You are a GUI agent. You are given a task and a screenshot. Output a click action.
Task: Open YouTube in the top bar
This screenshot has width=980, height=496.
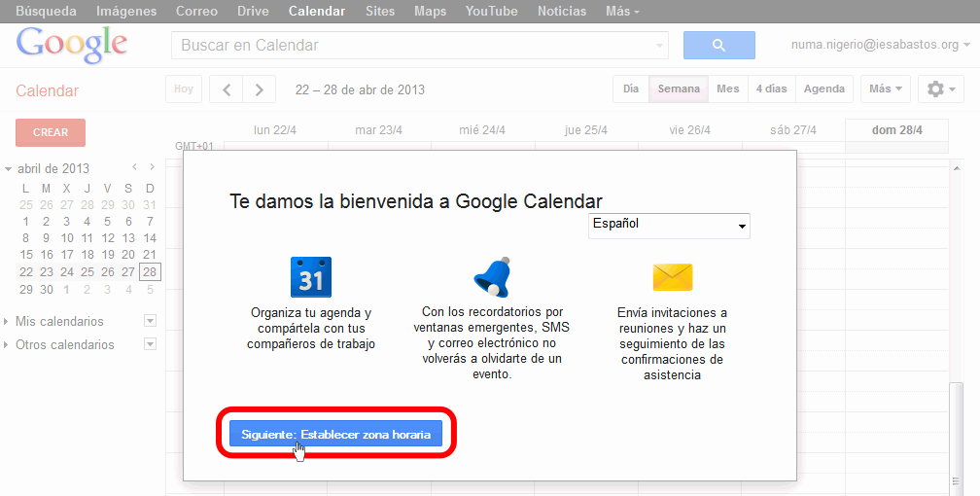pos(491,12)
